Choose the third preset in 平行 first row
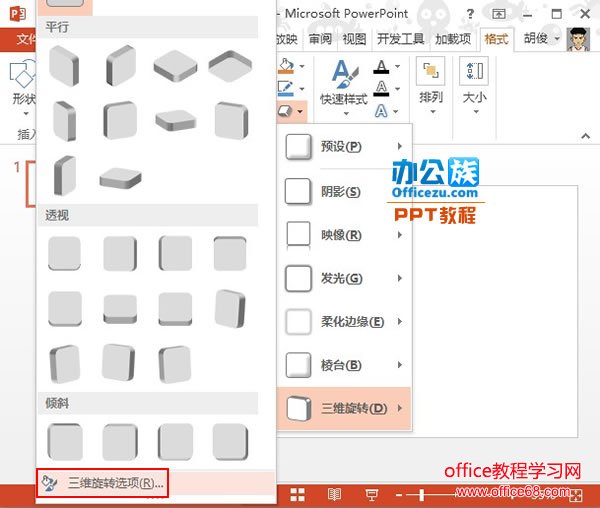600x508 pixels. pyautogui.click(x=175, y=66)
